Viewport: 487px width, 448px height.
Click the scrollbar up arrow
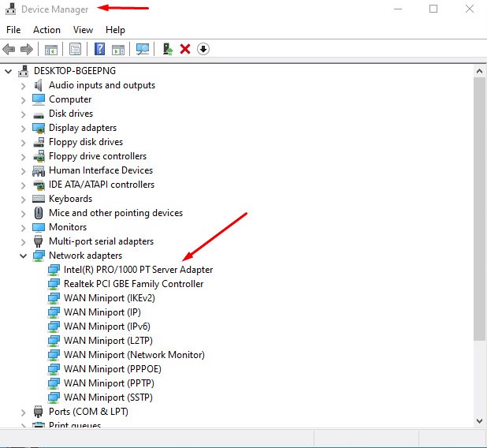click(x=479, y=71)
